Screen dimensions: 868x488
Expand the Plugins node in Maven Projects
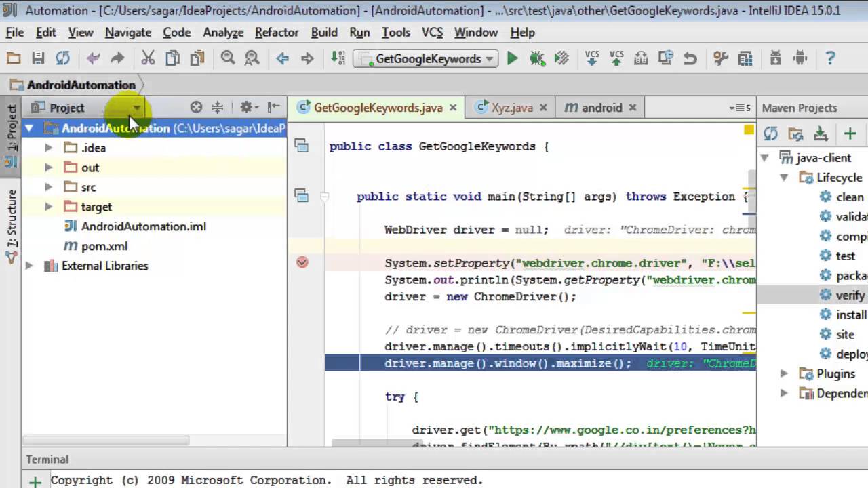(784, 373)
